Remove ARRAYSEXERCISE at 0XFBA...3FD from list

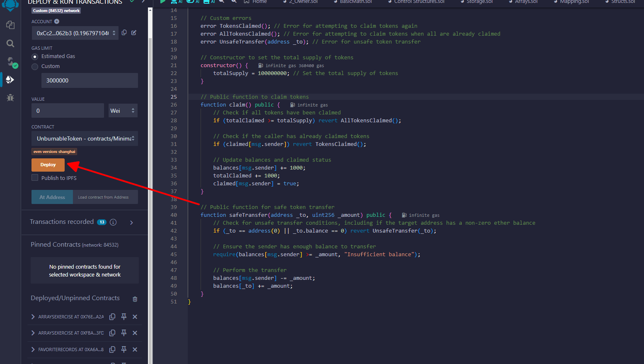tap(135, 333)
